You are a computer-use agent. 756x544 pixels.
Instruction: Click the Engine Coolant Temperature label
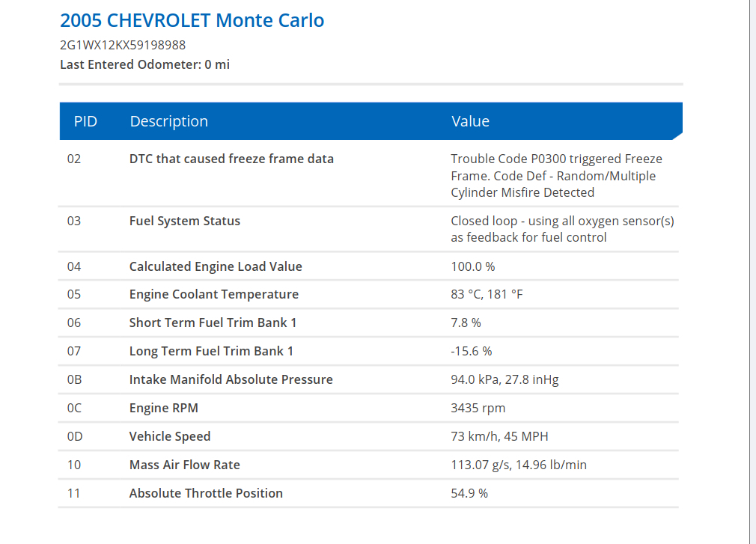[214, 294]
